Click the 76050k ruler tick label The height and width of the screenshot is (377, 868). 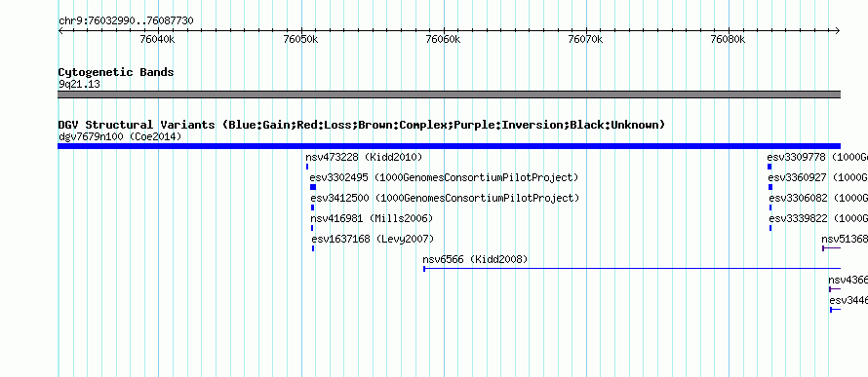(300, 40)
